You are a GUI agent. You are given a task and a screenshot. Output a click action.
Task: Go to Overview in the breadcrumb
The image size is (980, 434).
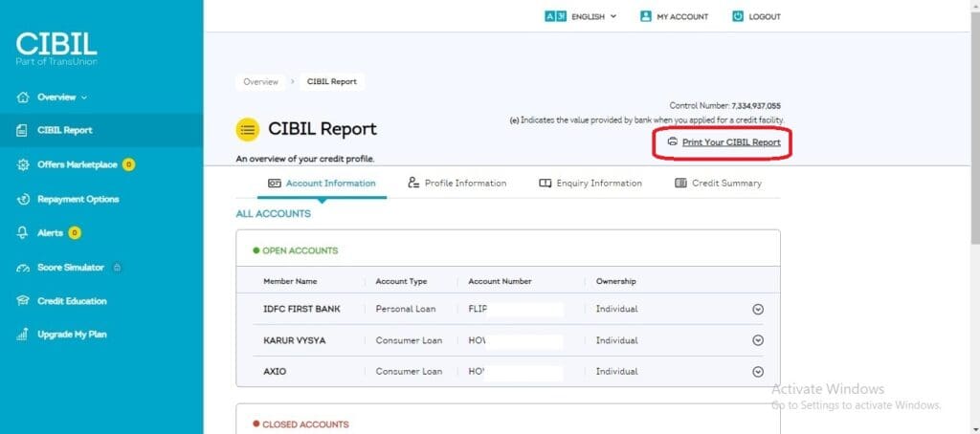coord(260,82)
